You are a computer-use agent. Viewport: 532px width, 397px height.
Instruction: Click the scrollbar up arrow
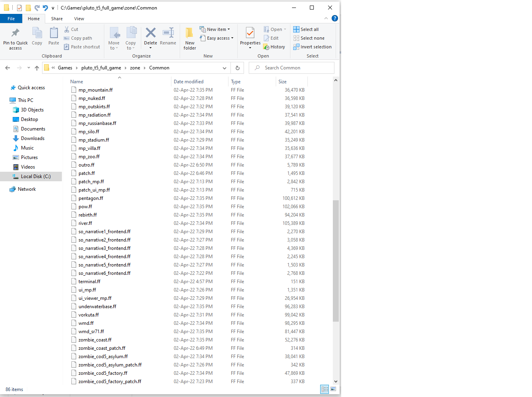pyautogui.click(x=336, y=80)
